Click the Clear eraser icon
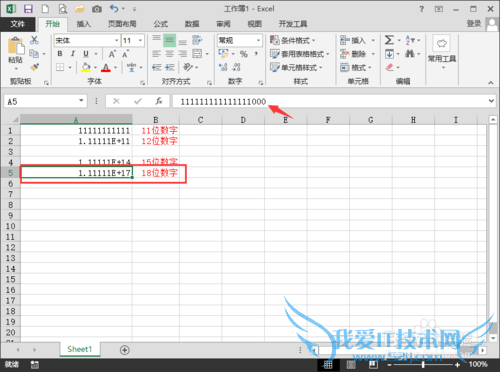Screen dimensions: 500x372 389,67
